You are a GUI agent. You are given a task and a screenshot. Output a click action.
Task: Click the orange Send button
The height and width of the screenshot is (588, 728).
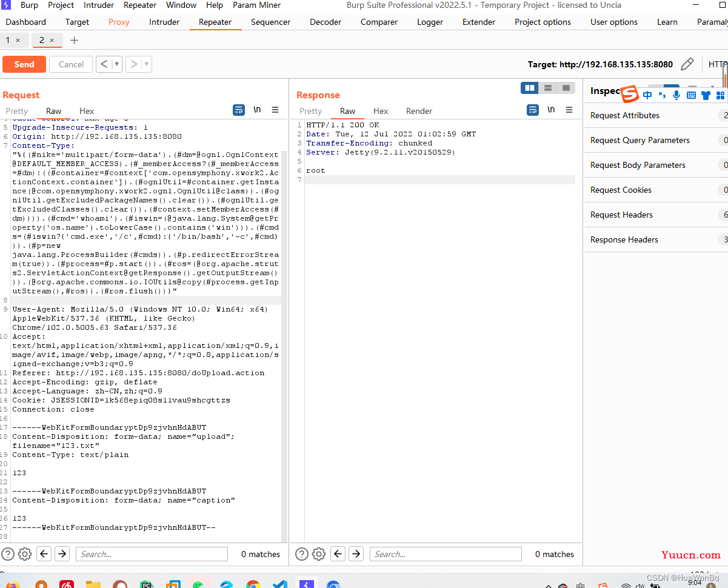tap(24, 64)
